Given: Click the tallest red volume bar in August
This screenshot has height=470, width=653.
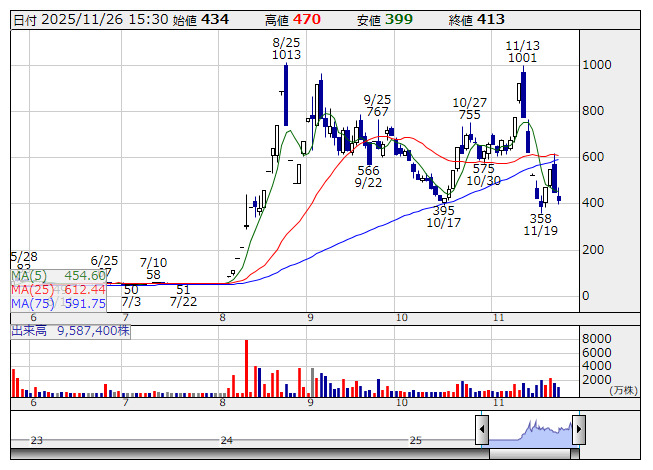Looking at the screenshot, I should [x=246, y=368].
